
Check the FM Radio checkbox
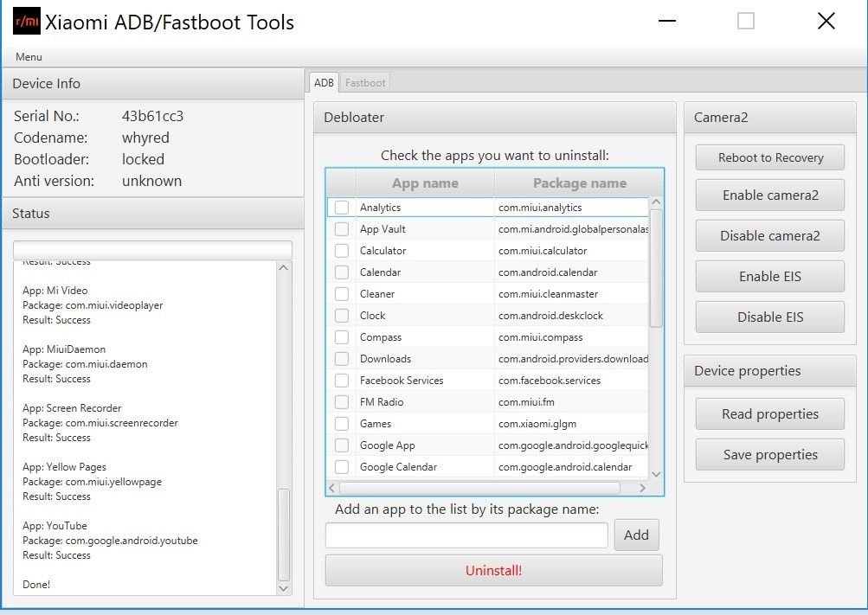[x=342, y=401]
